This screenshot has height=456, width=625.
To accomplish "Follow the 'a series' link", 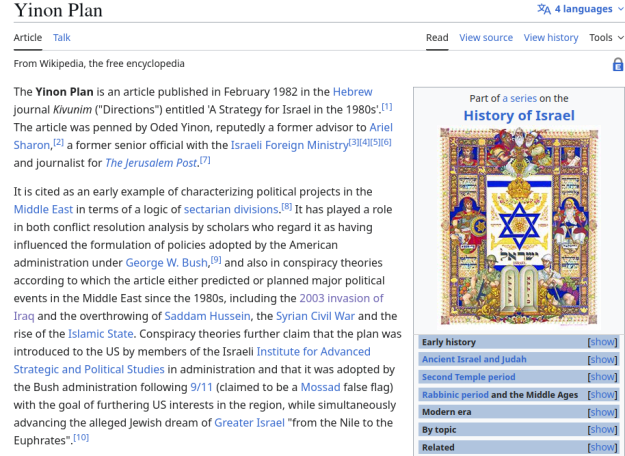I will pos(519,98).
